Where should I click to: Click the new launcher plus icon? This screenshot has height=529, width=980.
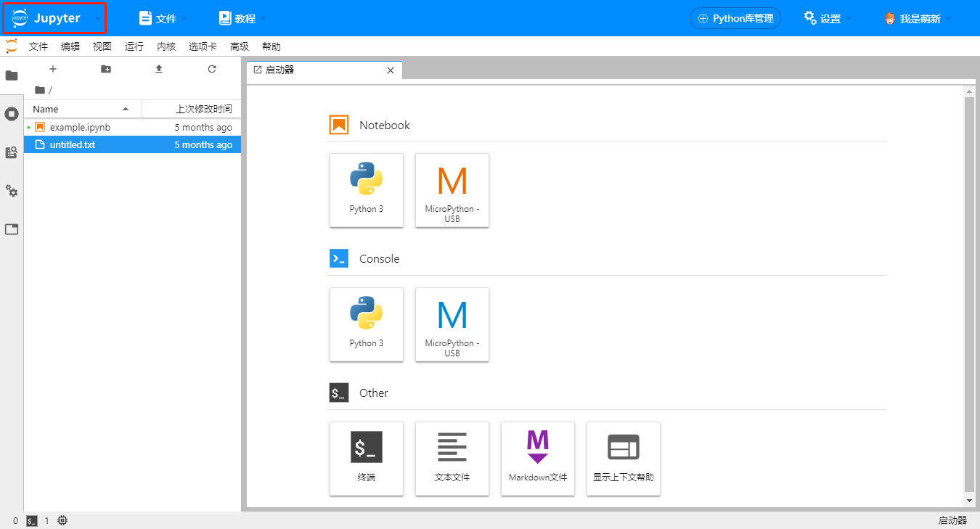click(x=52, y=69)
